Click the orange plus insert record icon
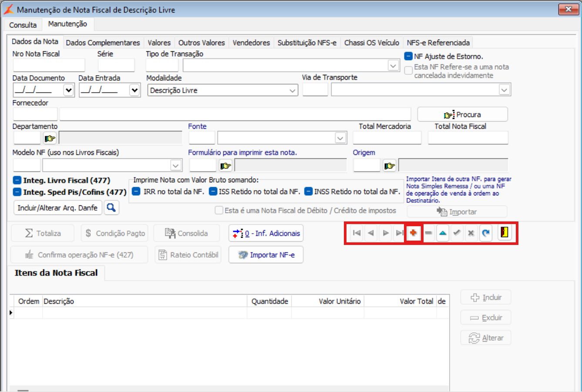The height and width of the screenshot is (392, 582). coord(413,233)
